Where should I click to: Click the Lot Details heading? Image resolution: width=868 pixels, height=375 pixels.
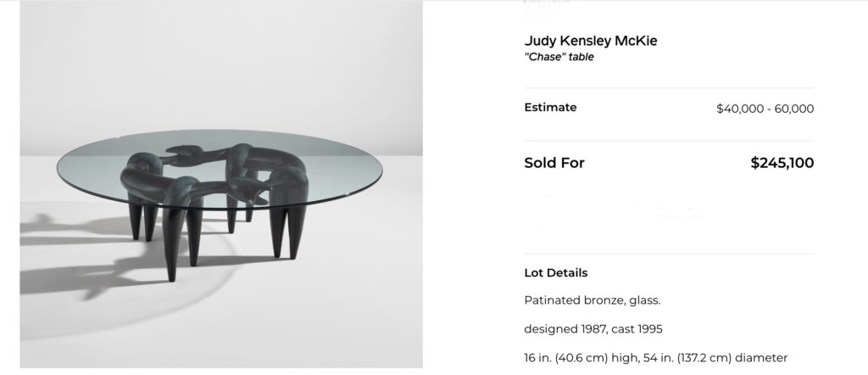pos(555,273)
